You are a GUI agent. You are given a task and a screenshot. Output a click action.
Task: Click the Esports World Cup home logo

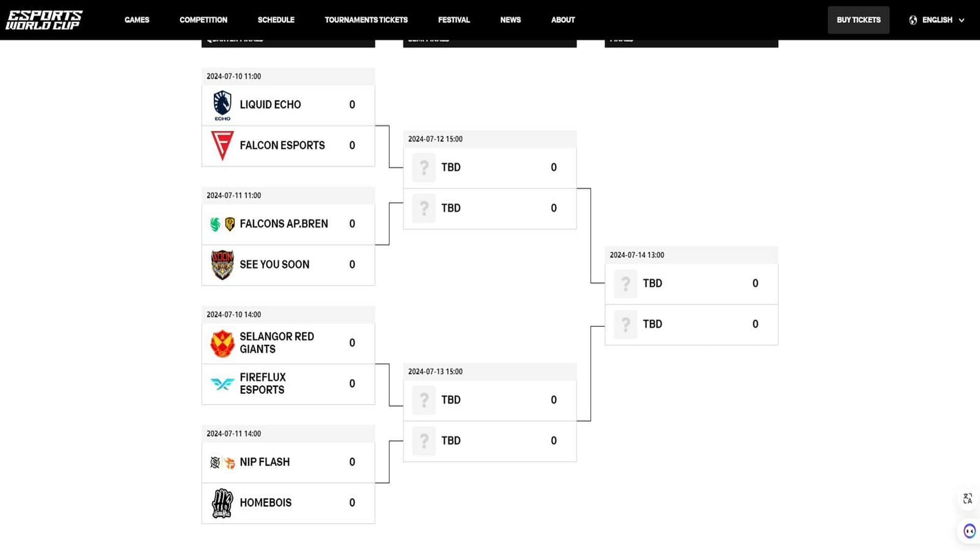tap(43, 19)
